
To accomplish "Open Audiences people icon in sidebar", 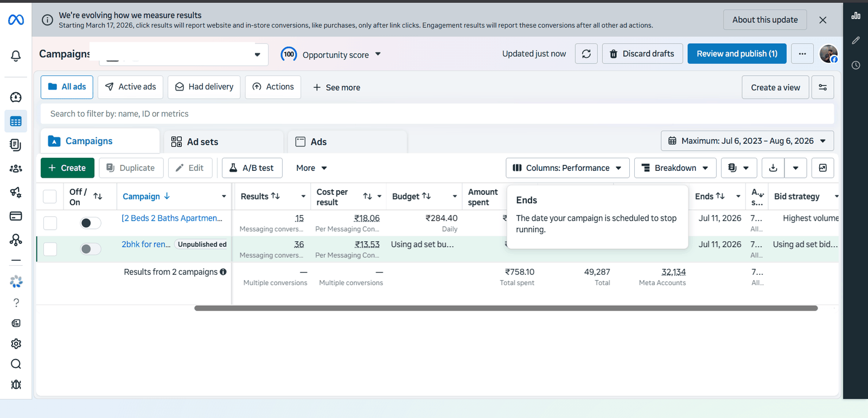I will click(x=16, y=169).
